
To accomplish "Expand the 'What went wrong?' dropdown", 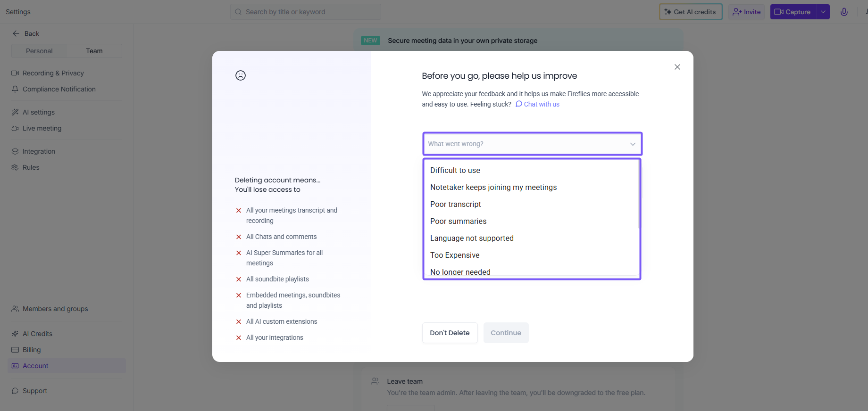I will (532, 144).
